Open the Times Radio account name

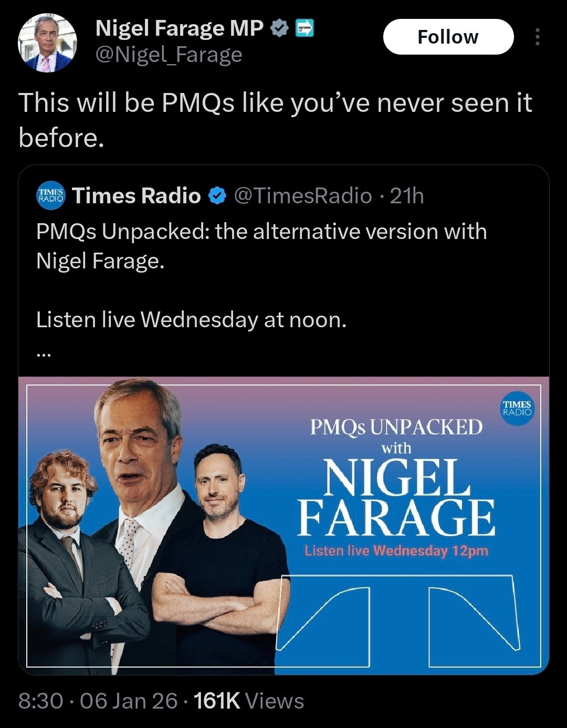[136, 196]
